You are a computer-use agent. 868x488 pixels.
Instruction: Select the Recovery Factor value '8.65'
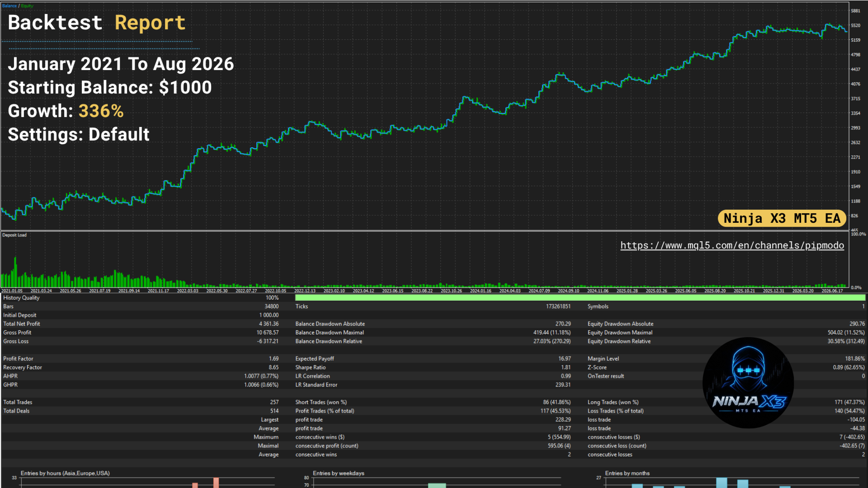pos(274,368)
